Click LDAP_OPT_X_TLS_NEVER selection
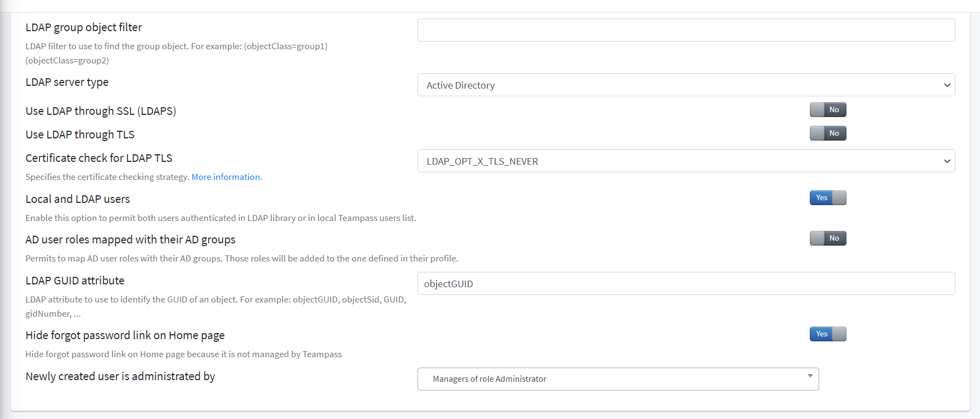The image size is (980, 419). (x=482, y=161)
